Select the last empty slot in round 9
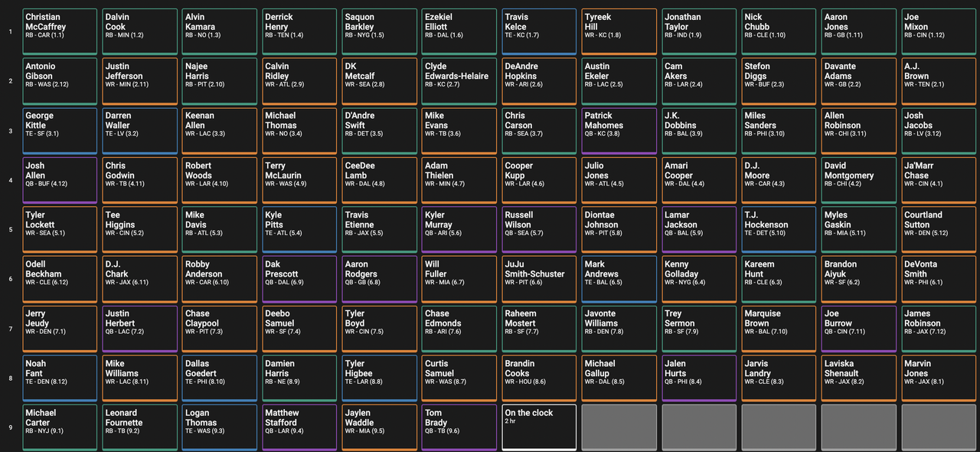The width and height of the screenshot is (980, 452). pyautogui.click(x=939, y=427)
